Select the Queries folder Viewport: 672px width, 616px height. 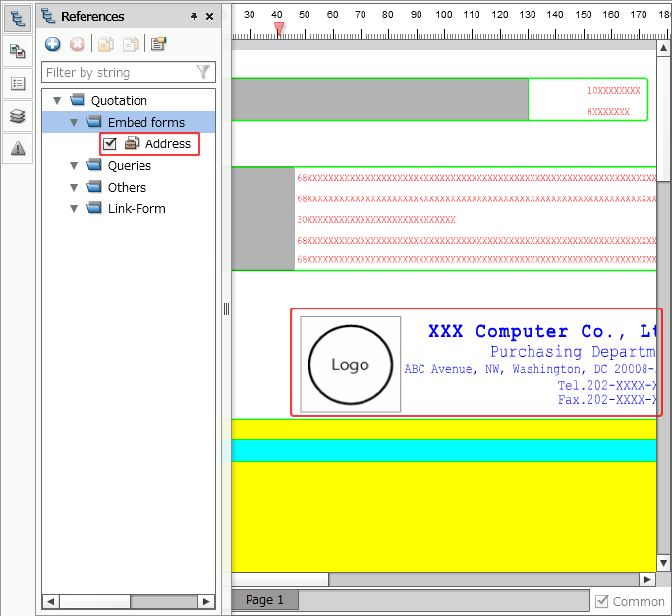tap(130, 165)
